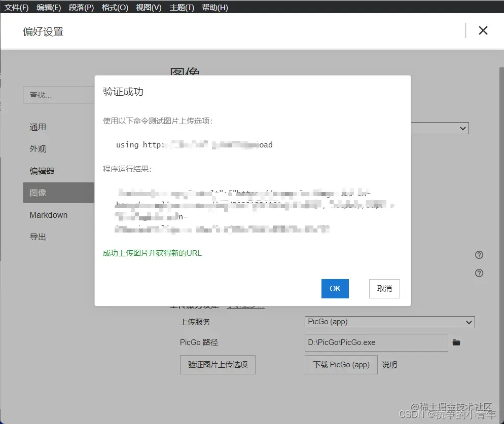This screenshot has height=424, width=504.
Task: Click the 验证成功 dialog title
Action: [123, 92]
